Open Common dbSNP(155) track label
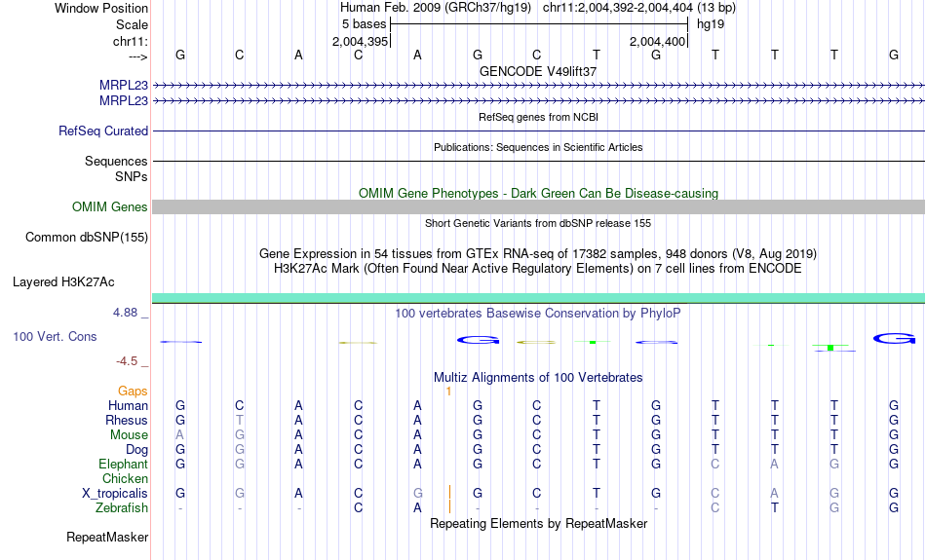 click(x=86, y=238)
